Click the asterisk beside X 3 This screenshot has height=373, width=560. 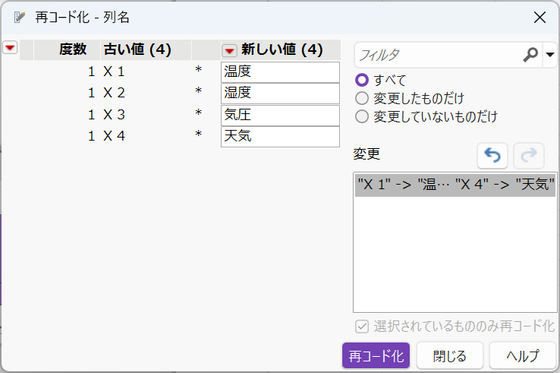tap(198, 113)
